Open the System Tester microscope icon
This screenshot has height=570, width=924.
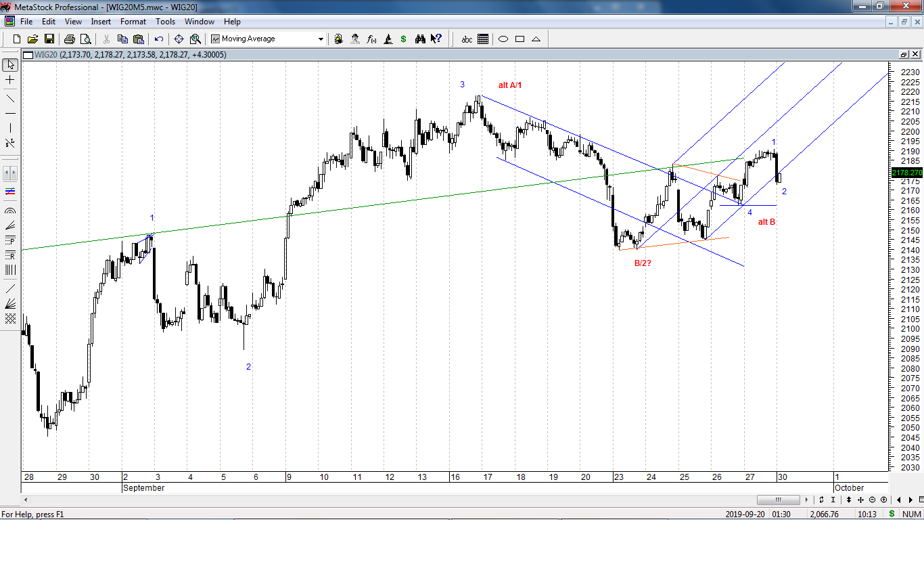tap(388, 39)
